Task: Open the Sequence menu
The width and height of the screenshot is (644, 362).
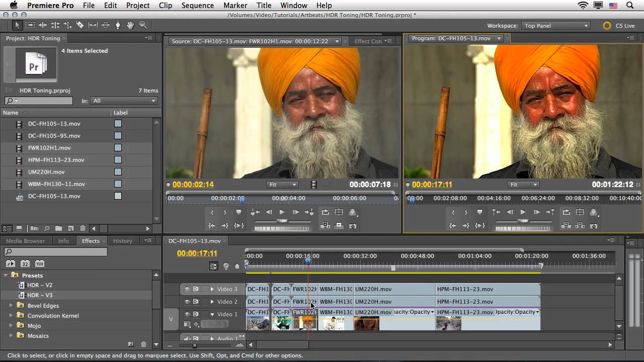Action: pyautogui.click(x=197, y=6)
